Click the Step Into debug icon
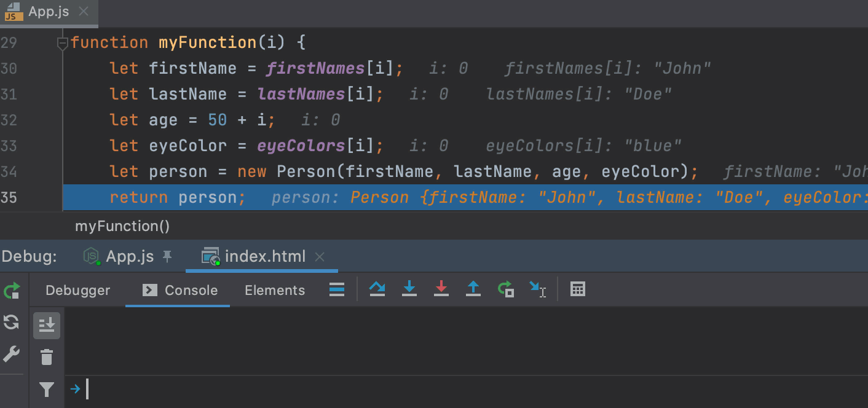868x408 pixels. pos(409,289)
